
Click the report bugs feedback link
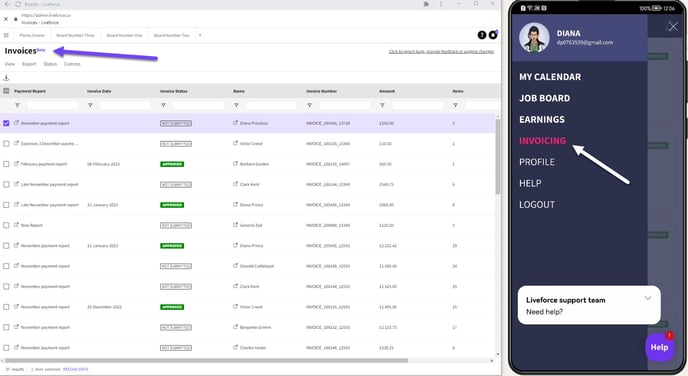[x=441, y=52]
